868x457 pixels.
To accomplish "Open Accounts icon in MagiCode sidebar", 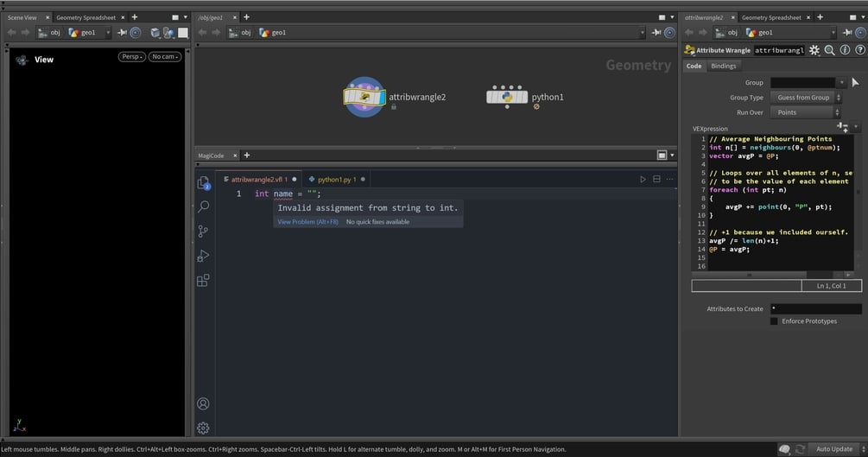I will pyautogui.click(x=203, y=403).
